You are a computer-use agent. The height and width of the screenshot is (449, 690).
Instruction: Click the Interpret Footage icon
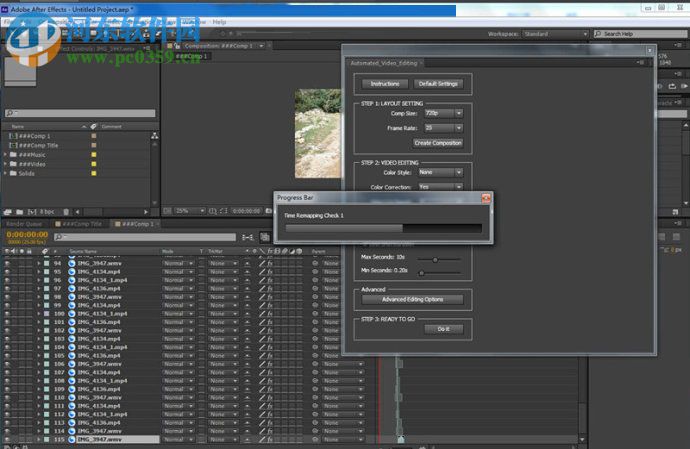pyautogui.click(x=7, y=212)
